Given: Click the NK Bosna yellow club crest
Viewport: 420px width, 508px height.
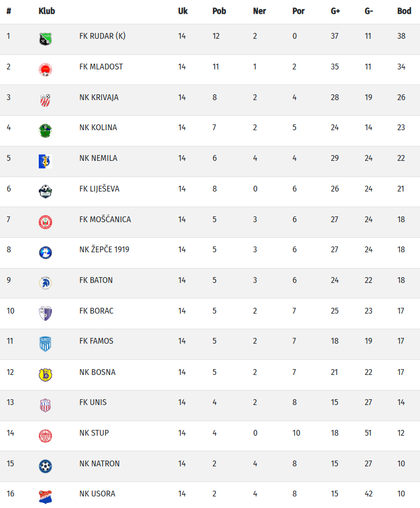Looking at the screenshot, I should [45, 374].
